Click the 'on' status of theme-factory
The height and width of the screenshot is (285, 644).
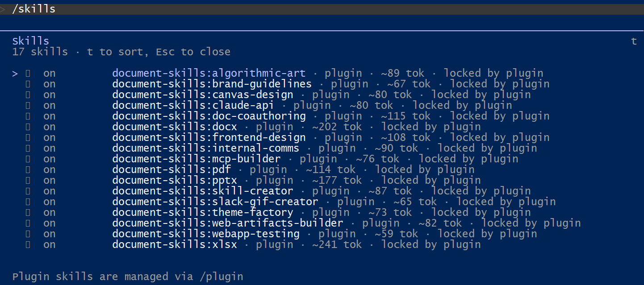[50, 213]
